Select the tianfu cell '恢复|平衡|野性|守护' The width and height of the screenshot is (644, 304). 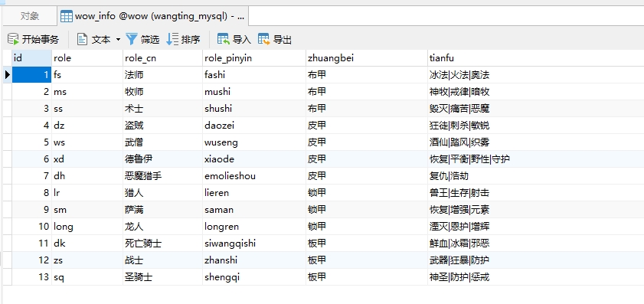click(x=535, y=159)
